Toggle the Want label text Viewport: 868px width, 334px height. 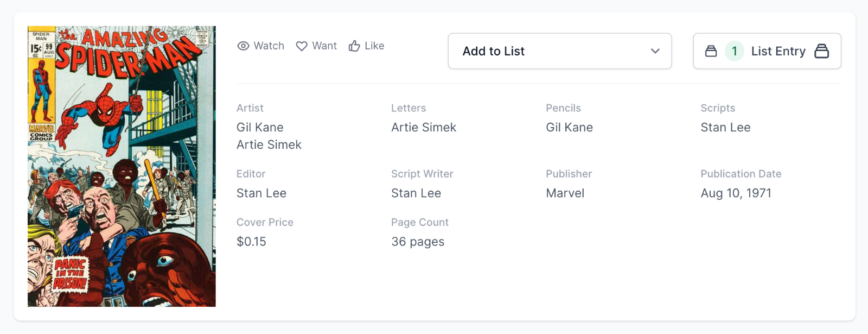[324, 46]
